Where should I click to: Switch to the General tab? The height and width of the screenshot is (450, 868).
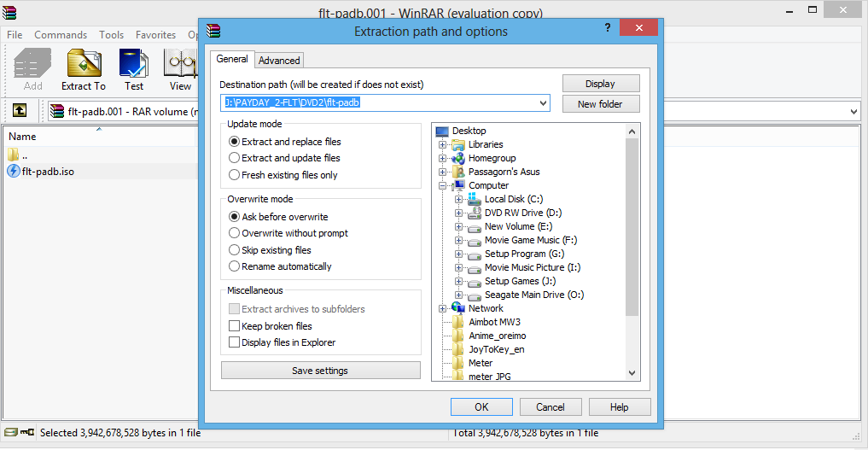point(232,59)
